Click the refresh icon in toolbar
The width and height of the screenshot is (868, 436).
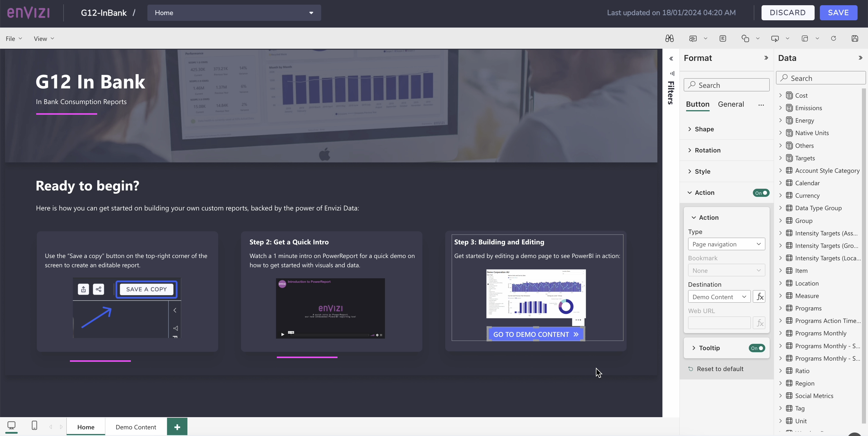coord(833,38)
